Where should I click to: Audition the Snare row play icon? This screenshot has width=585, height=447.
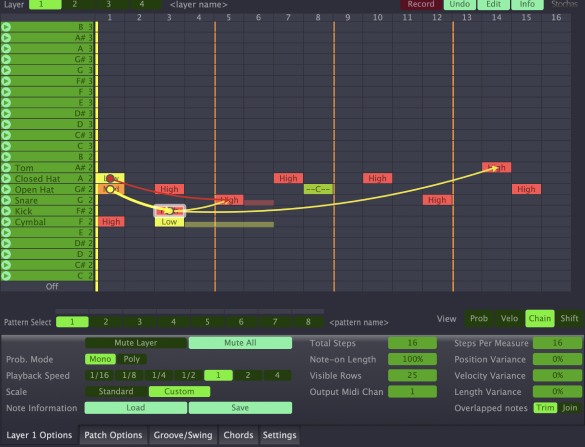click(6, 200)
